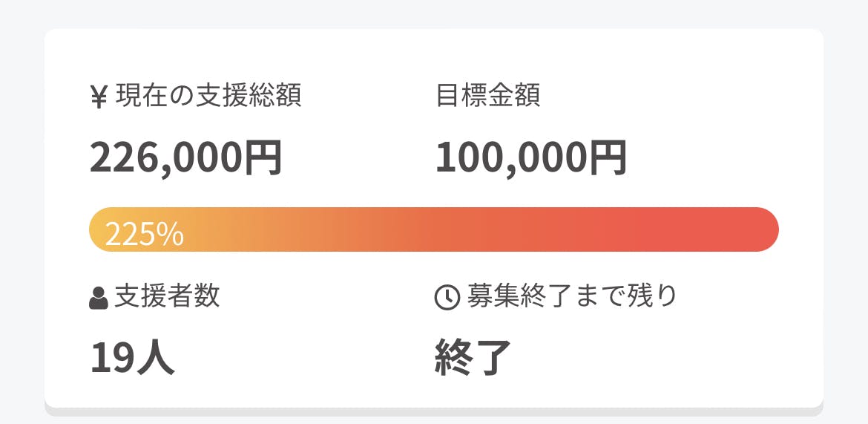Click the person icon next to 支援者数
Screen dimensions: 868x424
[x=99, y=298]
